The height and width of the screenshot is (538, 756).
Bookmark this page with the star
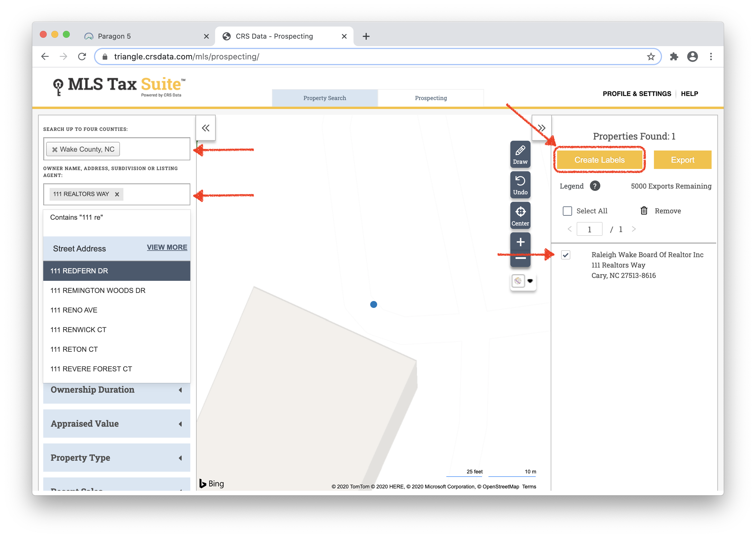[x=651, y=57]
